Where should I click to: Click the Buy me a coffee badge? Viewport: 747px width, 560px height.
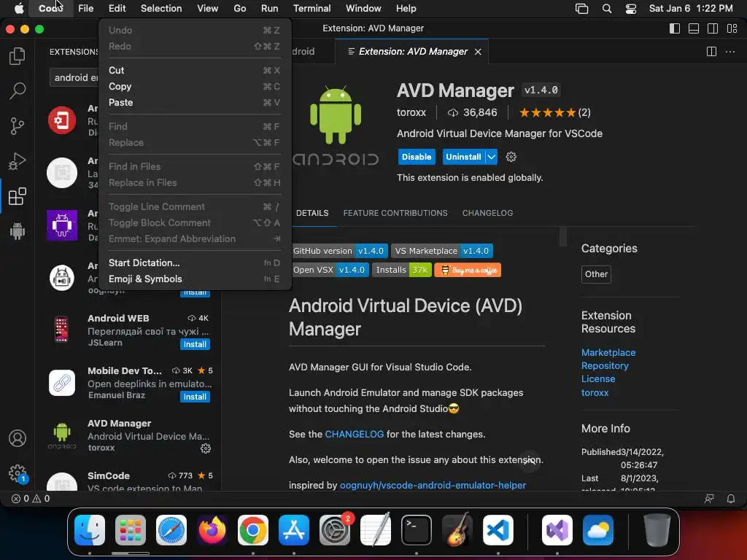click(x=468, y=270)
